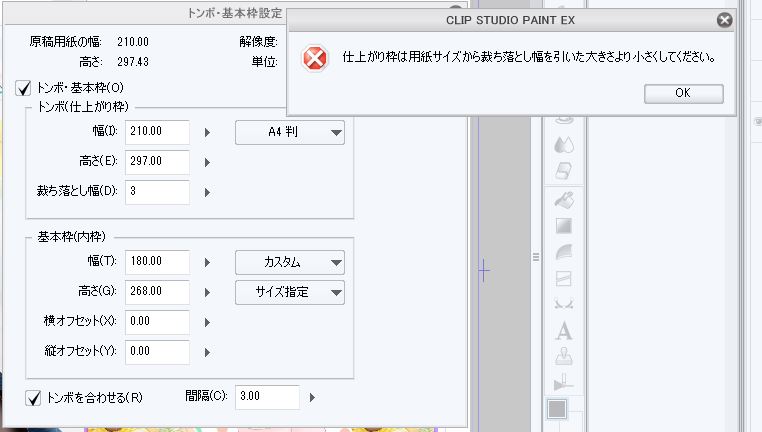
Task: Click the 高さ(E) input field showing 297.00
Action: [157, 162]
